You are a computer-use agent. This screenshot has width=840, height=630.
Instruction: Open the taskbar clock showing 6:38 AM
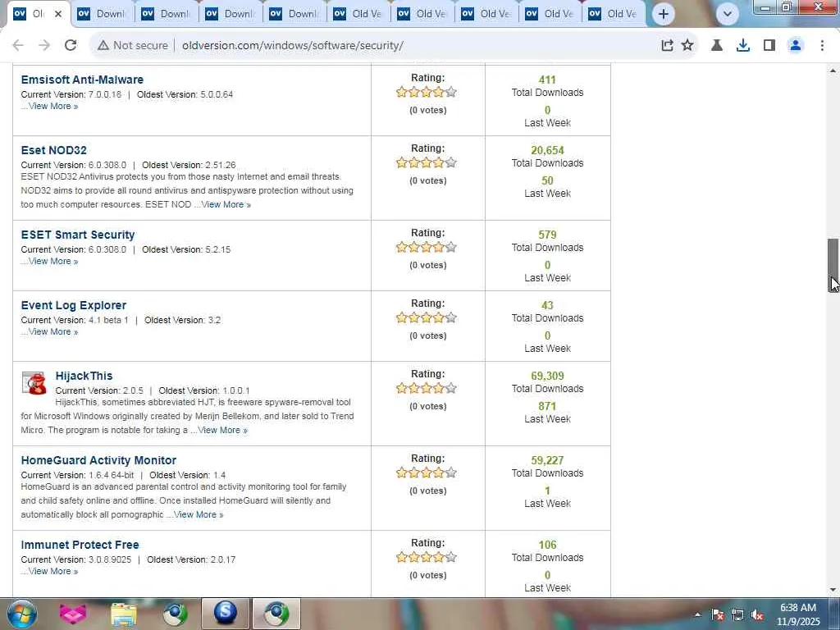point(798,614)
